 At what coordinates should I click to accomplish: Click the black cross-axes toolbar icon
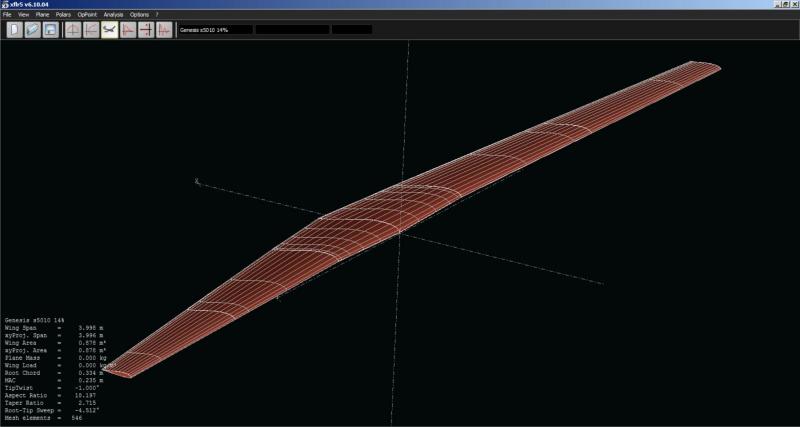coord(146,30)
